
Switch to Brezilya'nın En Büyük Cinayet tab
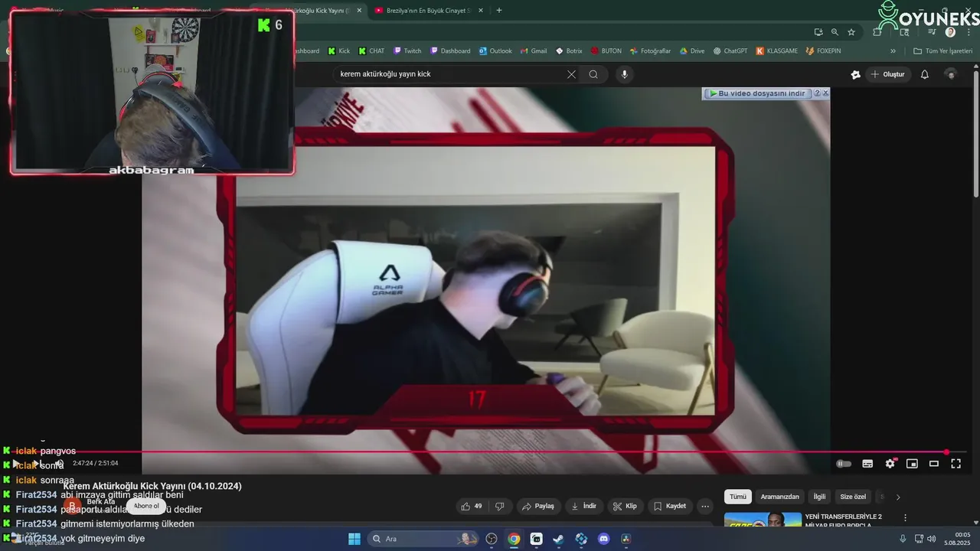click(x=429, y=11)
